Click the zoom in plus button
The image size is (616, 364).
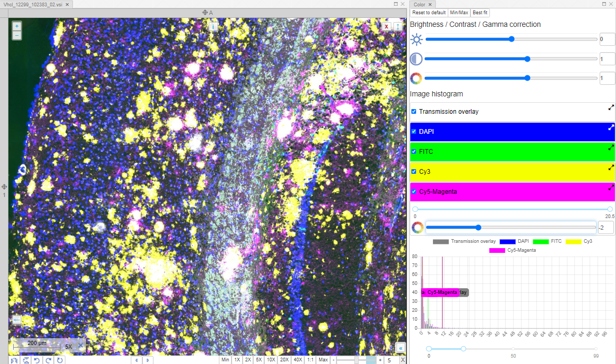click(x=17, y=26)
